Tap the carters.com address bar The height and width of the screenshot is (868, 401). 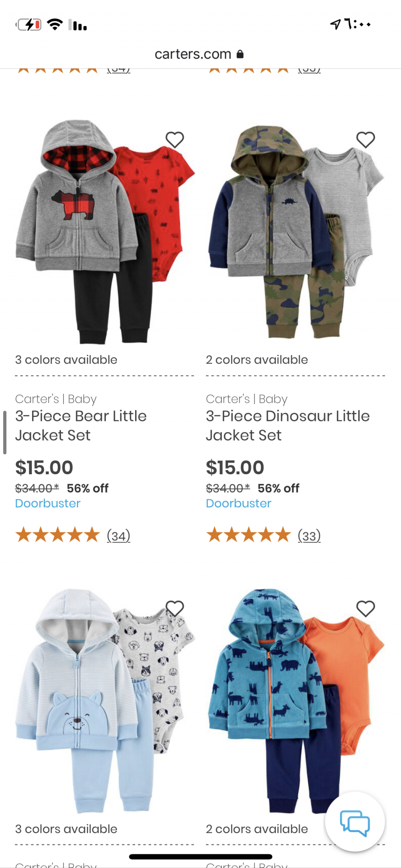point(193,54)
